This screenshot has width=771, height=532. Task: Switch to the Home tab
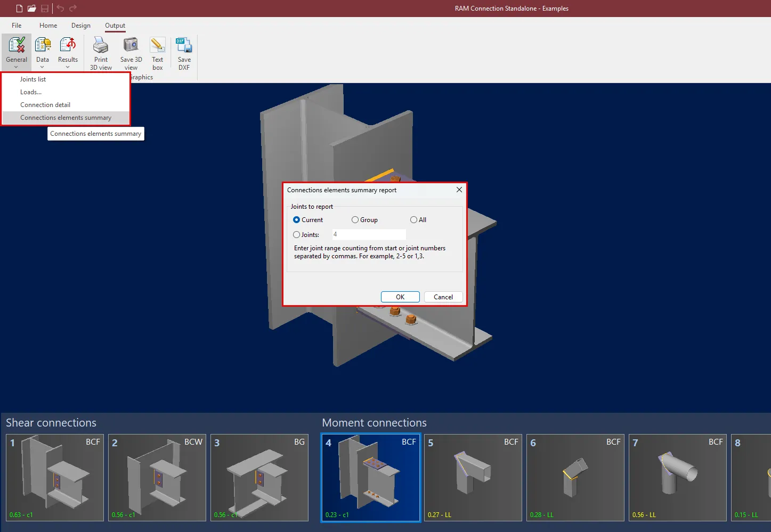click(48, 26)
